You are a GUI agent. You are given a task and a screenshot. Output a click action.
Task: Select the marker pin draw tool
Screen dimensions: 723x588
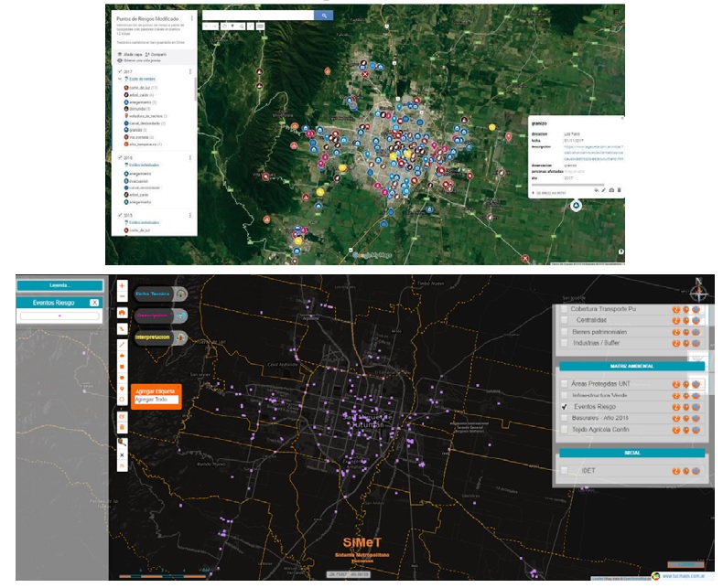point(123,389)
